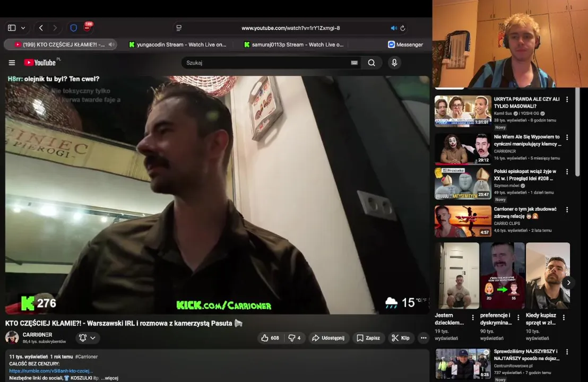Click the Udostępnij share button

(328, 338)
